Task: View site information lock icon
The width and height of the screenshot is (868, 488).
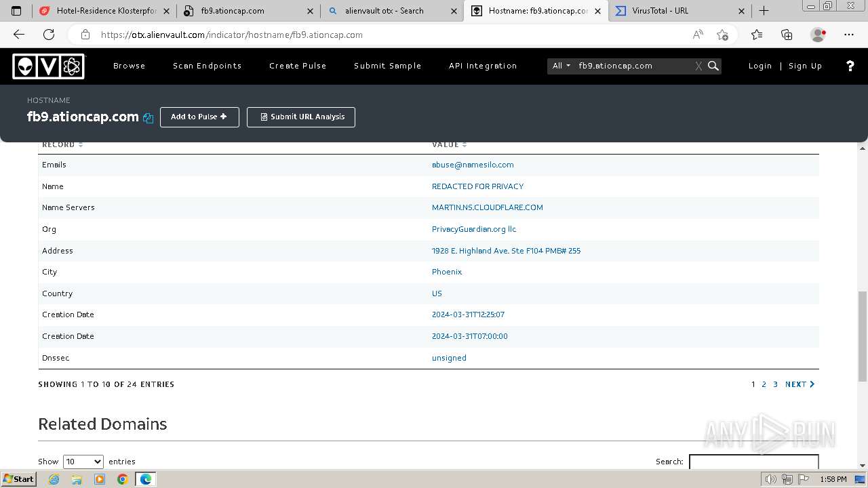Action: point(85,35)
